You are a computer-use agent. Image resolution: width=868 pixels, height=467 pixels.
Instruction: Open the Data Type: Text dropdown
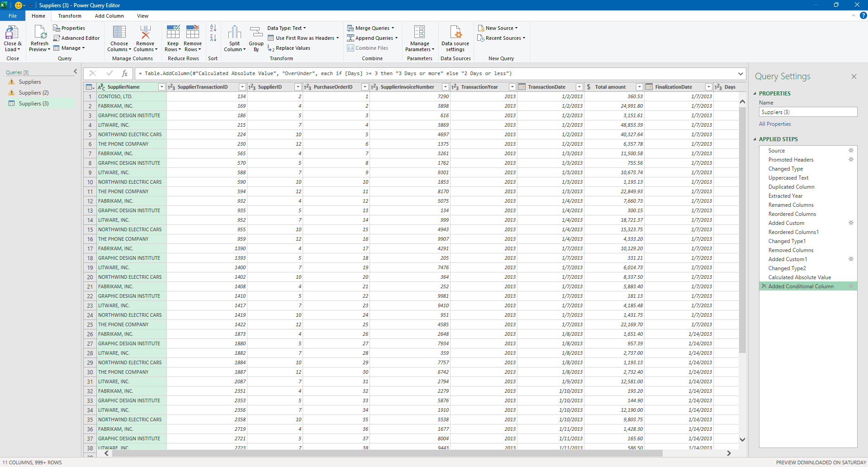pyautogui.click(x=286, y=28)
